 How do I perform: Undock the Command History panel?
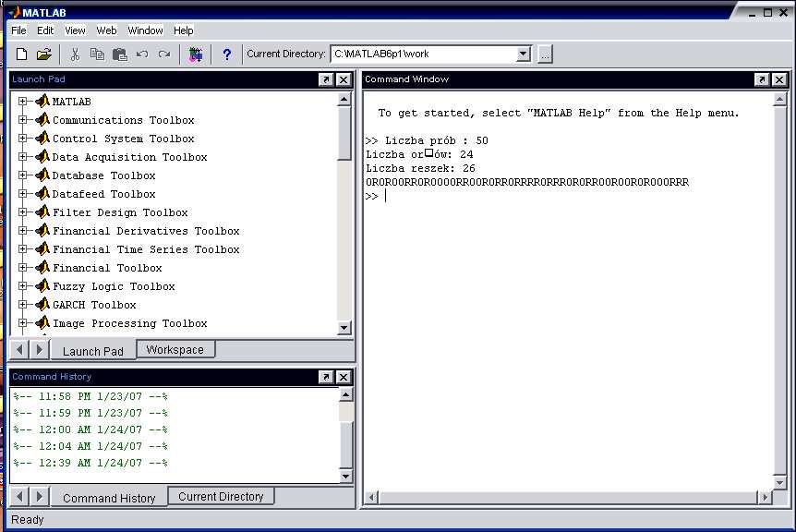tap(326, 377)
